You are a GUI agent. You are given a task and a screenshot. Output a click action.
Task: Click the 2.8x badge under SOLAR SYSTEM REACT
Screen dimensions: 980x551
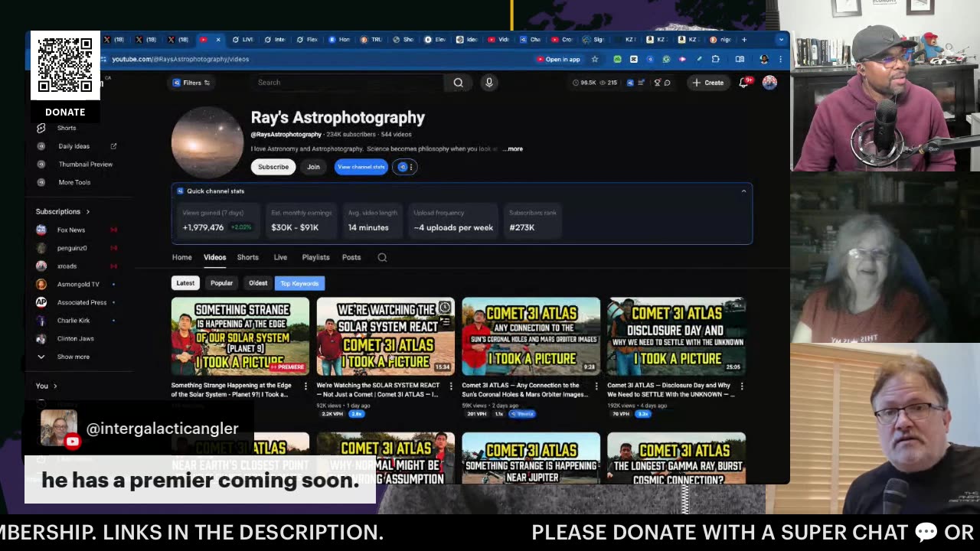click(356, 414)
